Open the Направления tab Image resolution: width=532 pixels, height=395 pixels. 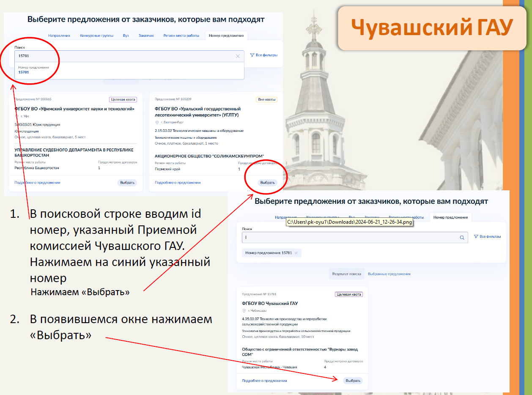(x=59, y=36)
